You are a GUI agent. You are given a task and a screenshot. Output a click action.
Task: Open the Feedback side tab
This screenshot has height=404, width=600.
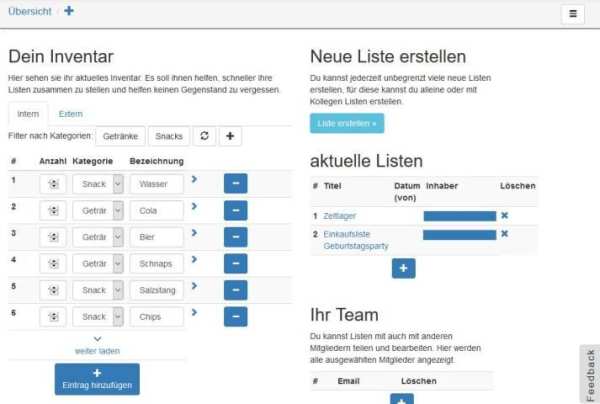click(590, 375)
